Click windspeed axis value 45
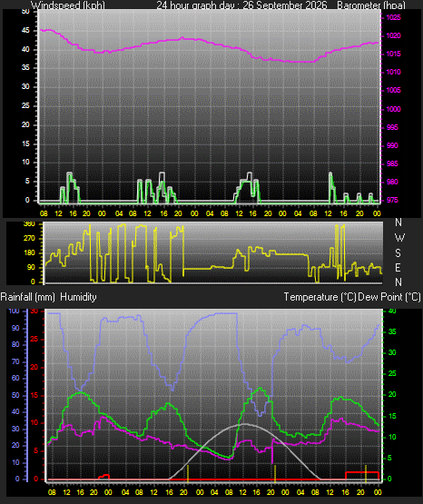Screen dimensions: 423x504 pyautogui.click(x=25, y=31)
